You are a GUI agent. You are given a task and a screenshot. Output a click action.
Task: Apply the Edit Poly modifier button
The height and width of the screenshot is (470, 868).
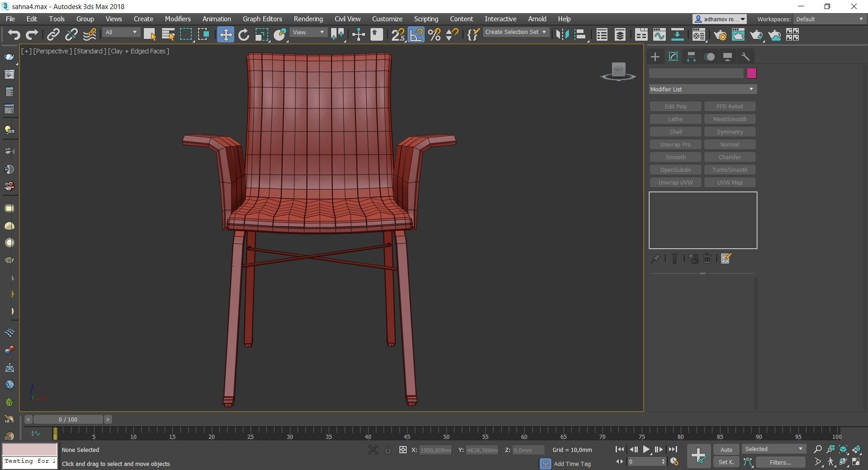675,106
